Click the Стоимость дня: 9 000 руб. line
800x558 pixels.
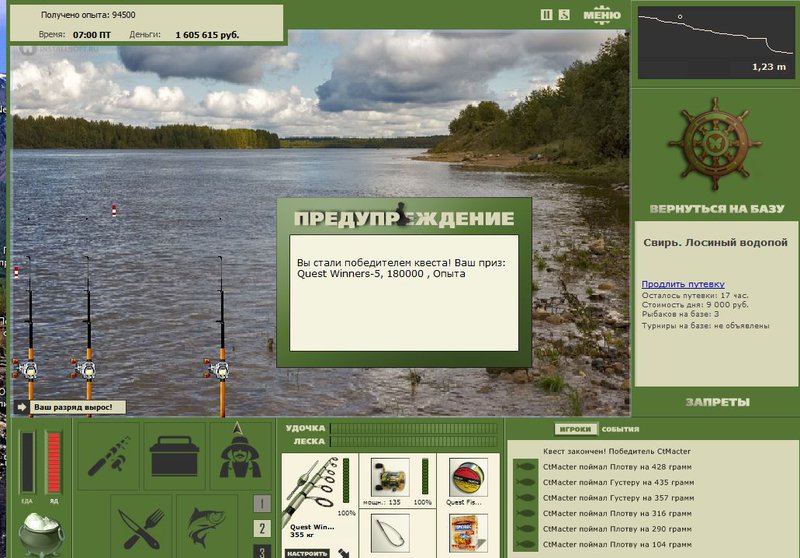(x=695, y=305)
